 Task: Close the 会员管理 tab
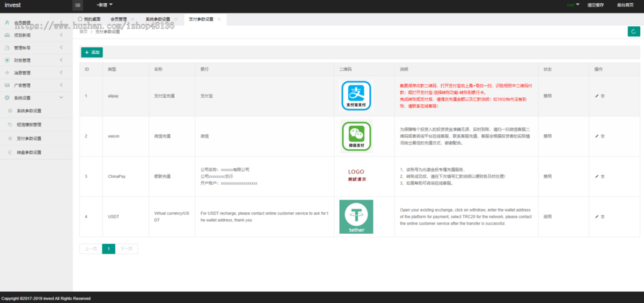133,19
